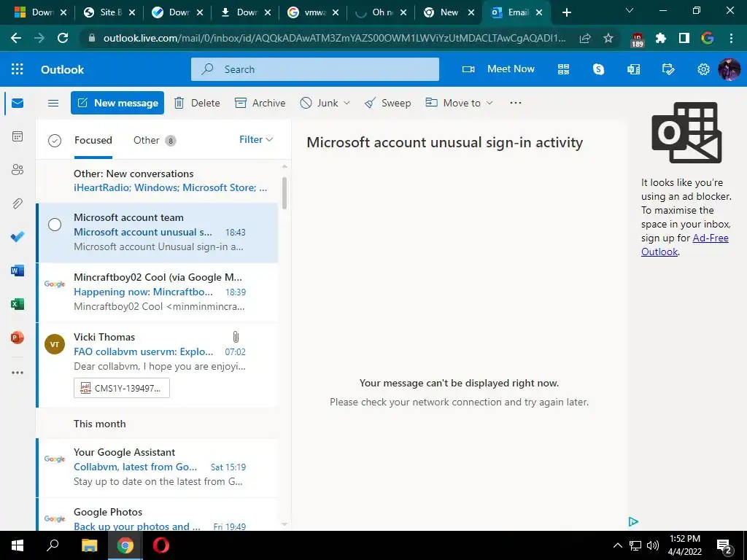Screen dimensions: 747x560
Task: Click the AdChoices icon at bottom right
Action: coord(633,521)
